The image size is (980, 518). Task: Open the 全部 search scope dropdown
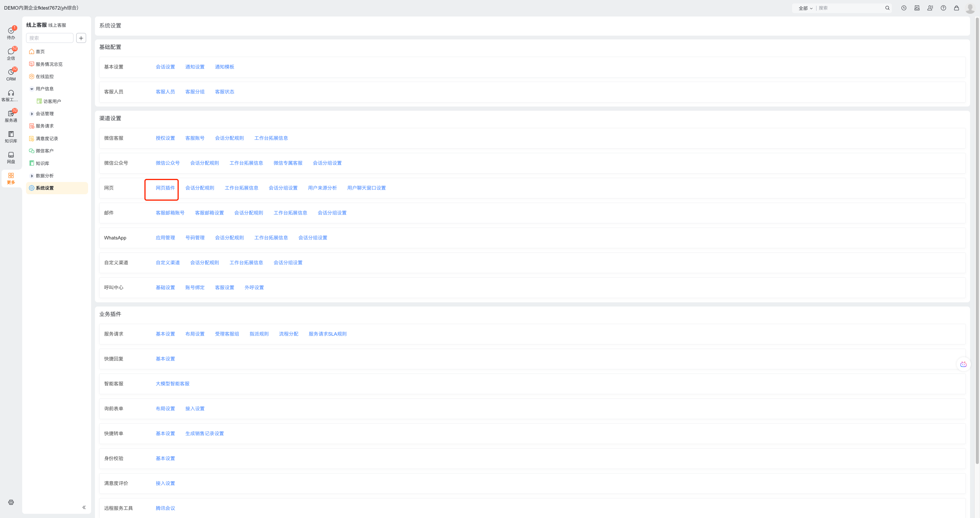coord(805,8)
